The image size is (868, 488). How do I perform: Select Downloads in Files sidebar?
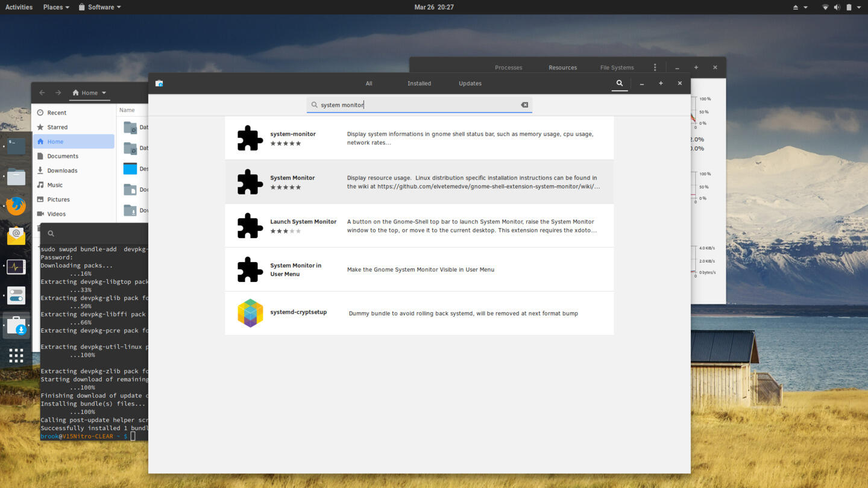pyautogui.click(x=74, y=170)
